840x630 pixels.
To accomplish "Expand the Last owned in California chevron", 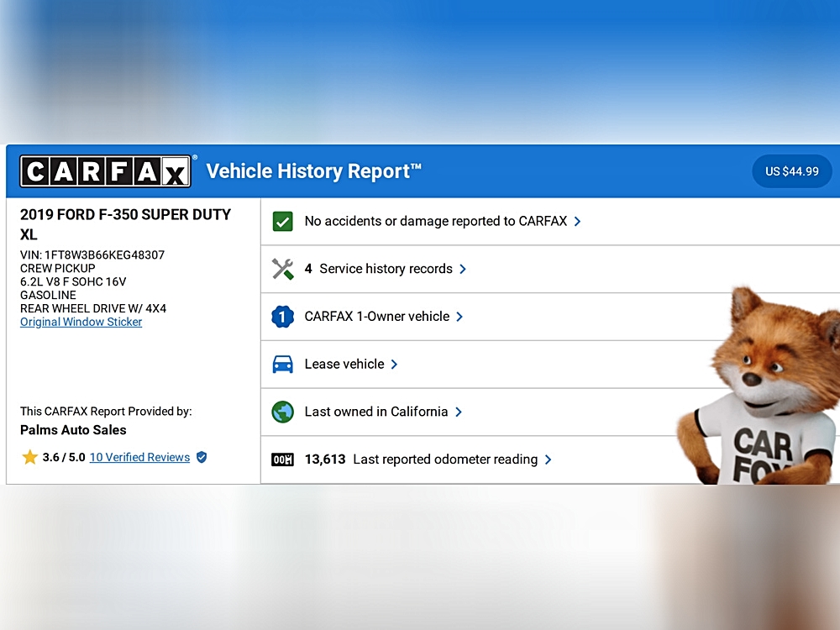I will [x=458, y=412].
